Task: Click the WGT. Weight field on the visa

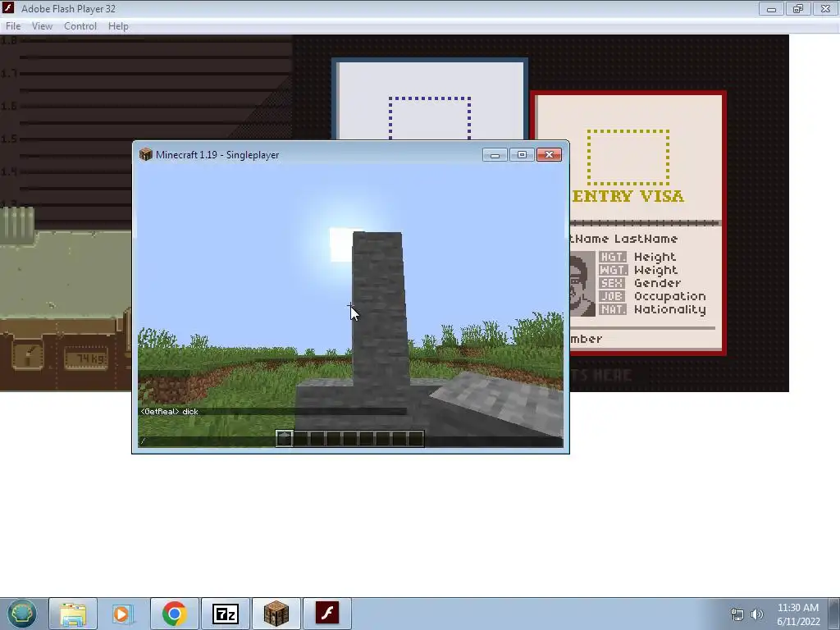Action: (x=638, y=270)
